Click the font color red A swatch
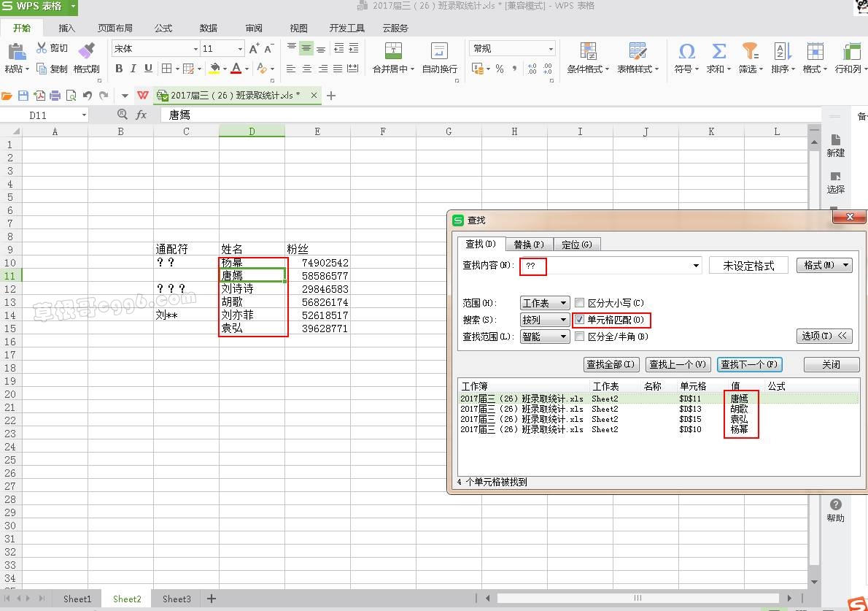868x611 pixels. coord(236,69)
